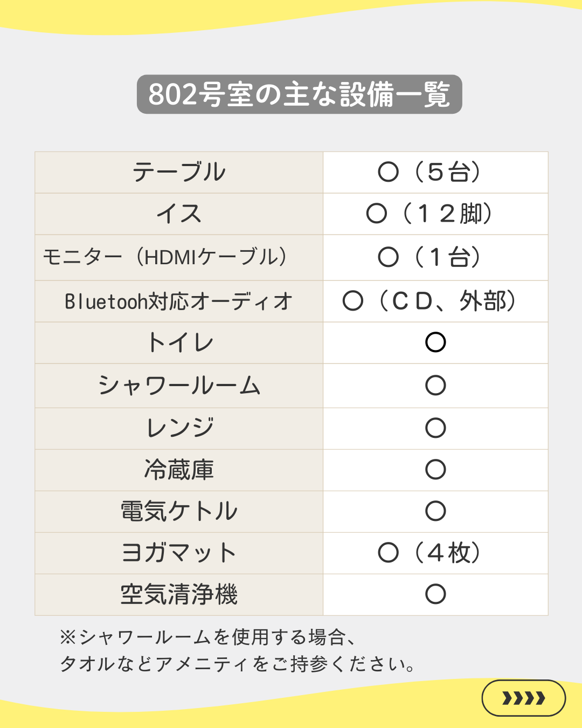582x728 pixels.
Task: Select the イス label cell
Action: [x=179, y=214]
